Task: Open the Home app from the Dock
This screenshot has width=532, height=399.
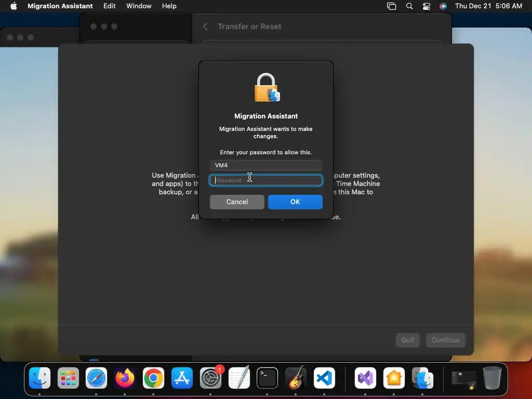Action: (x=394, y=378)
